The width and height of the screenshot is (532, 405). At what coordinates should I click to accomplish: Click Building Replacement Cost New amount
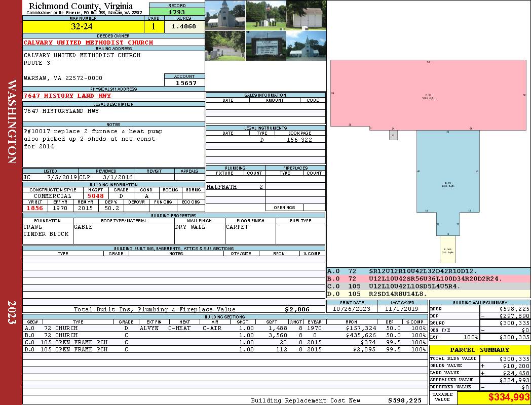pos(405,400)
